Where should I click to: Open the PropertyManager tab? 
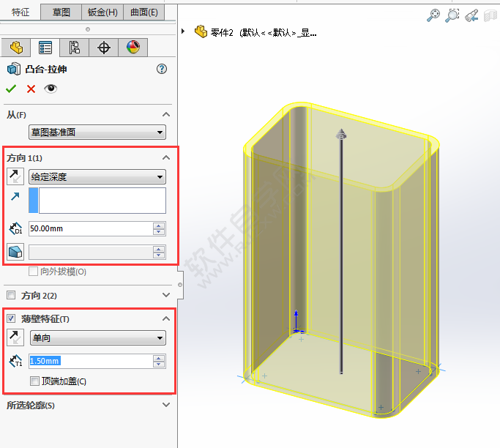(45, 48)
